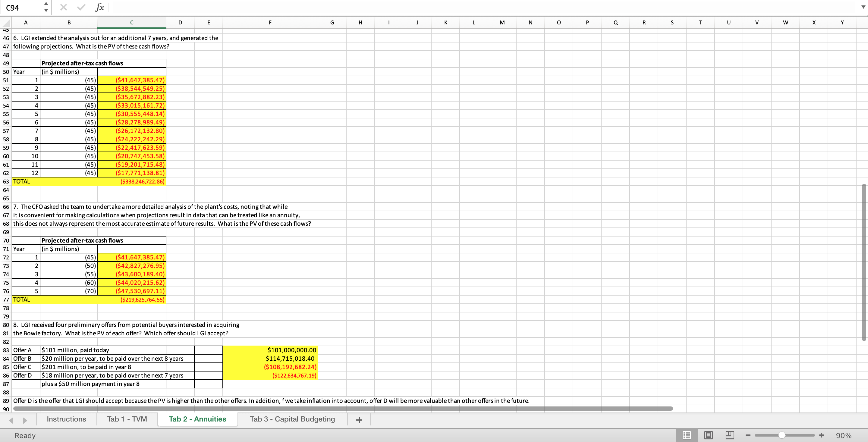Viewport: 868px width, 442px height.
Task: Click the left sheet navigation arrow
Action: 12,420
